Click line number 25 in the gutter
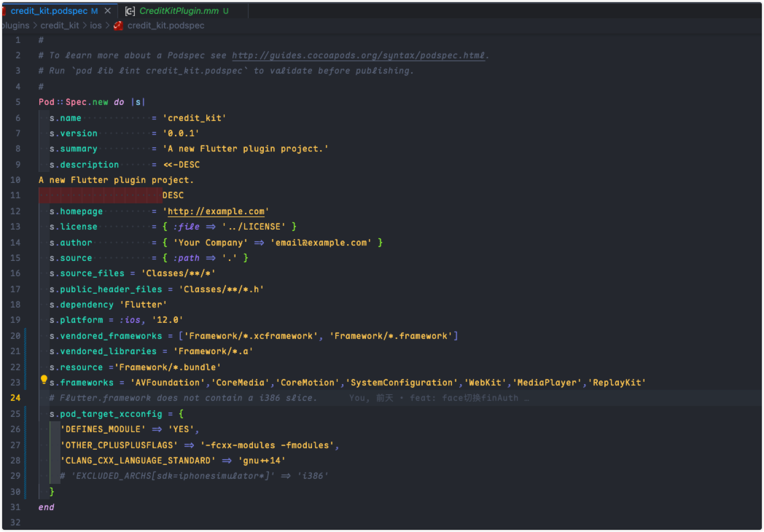Image resolution: width=764 pixels, height=532 pixels. click(x=16, y=414)
